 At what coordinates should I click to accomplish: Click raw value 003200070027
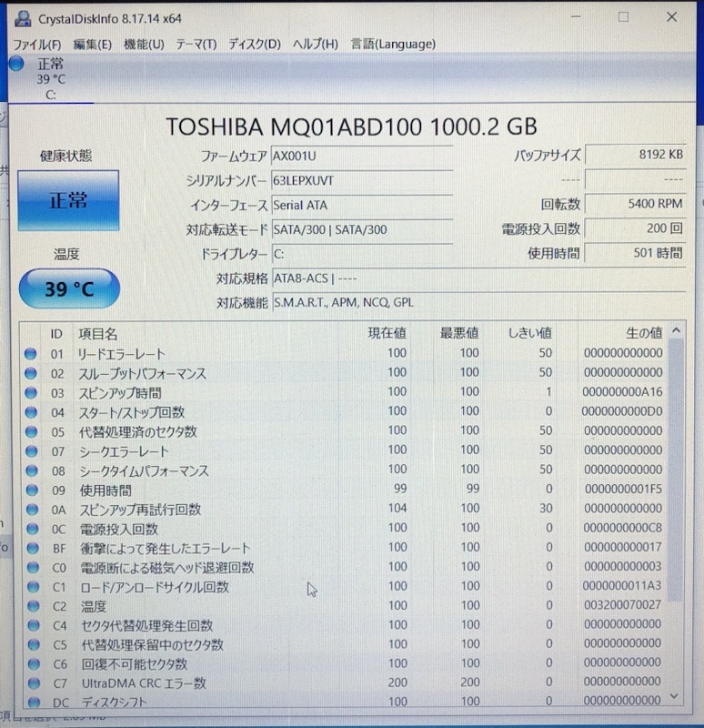(622, 605)
